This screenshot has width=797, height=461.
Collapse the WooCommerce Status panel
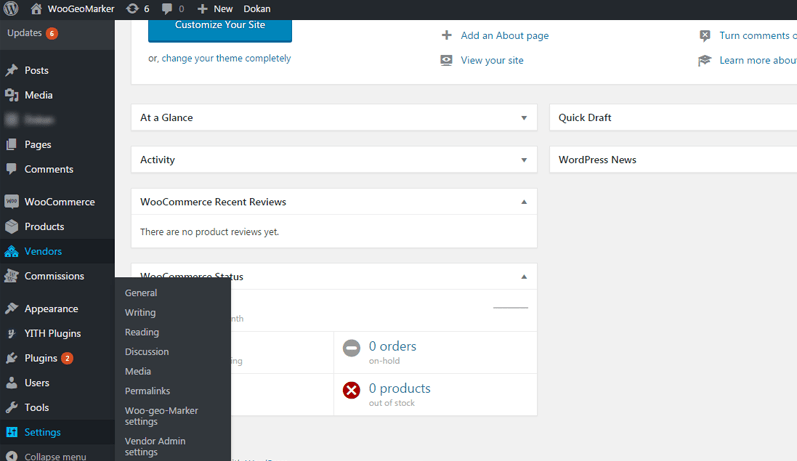click(524, 277)
